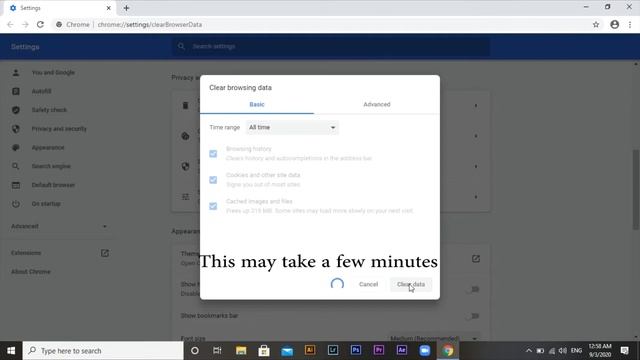Click the On startup power icon
The height and width of the screenshot is (360, 640).
[16, 204]
